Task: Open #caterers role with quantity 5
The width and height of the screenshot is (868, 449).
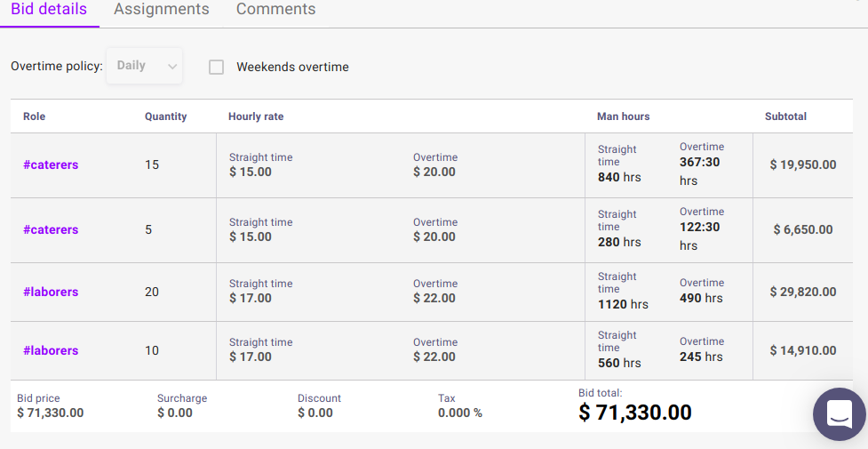Action: (x=51, y=229)
